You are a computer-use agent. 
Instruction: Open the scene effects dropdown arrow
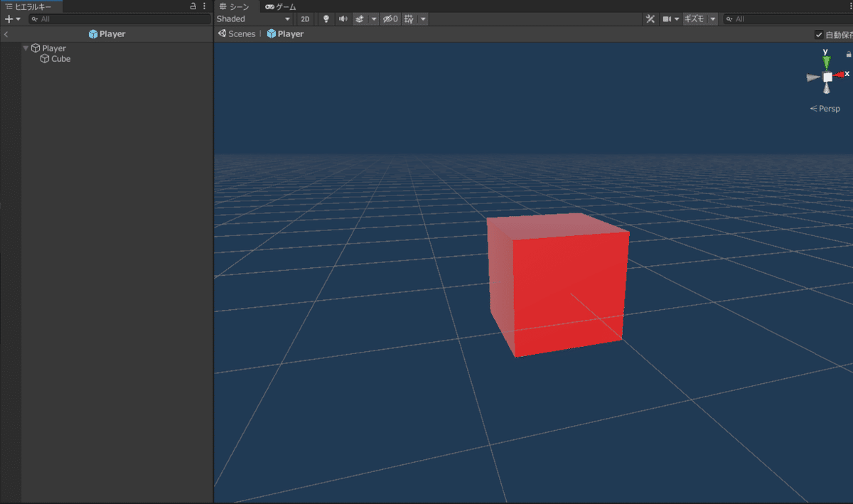[374, 19]
